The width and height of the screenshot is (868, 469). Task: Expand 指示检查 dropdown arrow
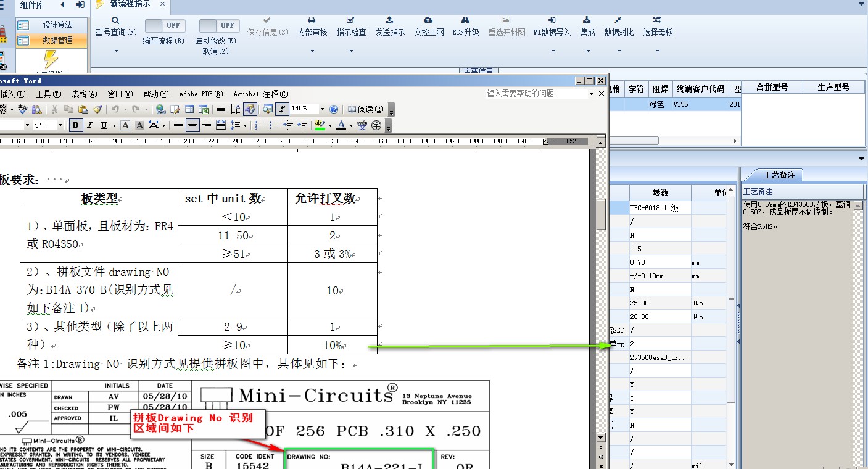[x=351, y=51]
